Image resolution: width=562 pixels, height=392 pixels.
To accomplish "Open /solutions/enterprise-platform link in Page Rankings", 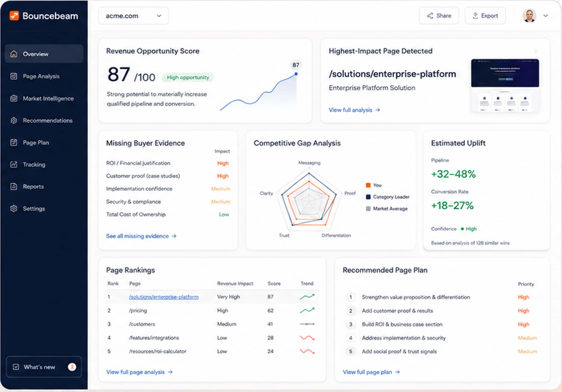I will coord(164,297).
